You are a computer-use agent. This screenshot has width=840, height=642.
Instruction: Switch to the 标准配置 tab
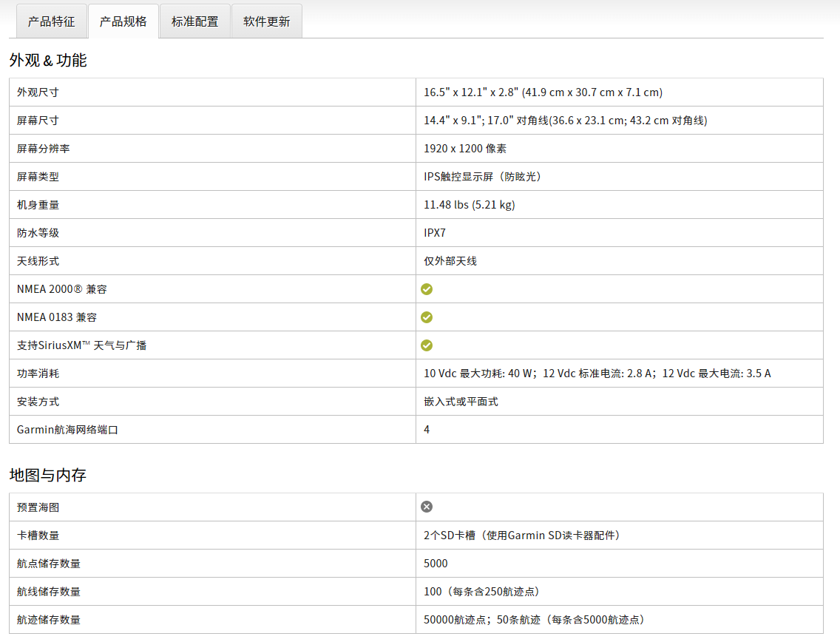pyautogui.click(x=195, y=21)
